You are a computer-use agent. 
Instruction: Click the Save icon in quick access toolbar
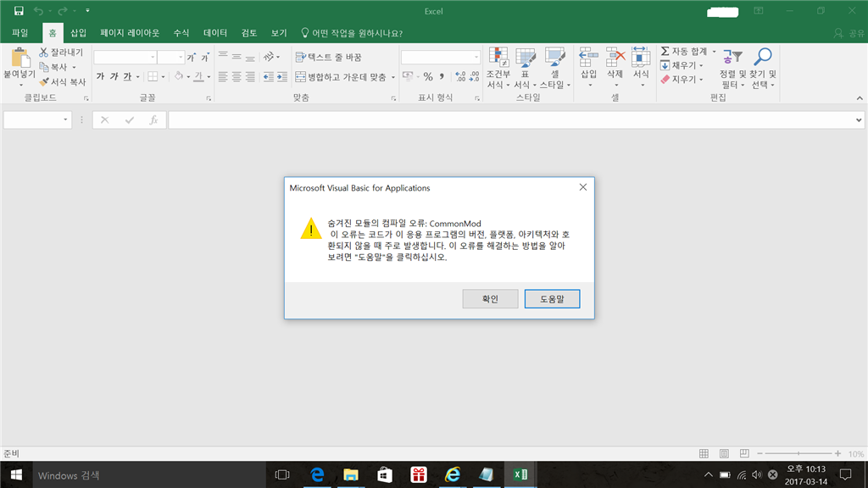coord(19,10)
